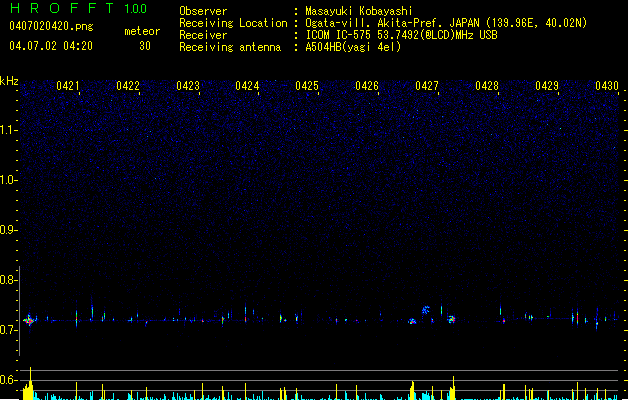Screen dimensions: 629x400
Task: Click the 0430 time marker
Action: (607, 86)
